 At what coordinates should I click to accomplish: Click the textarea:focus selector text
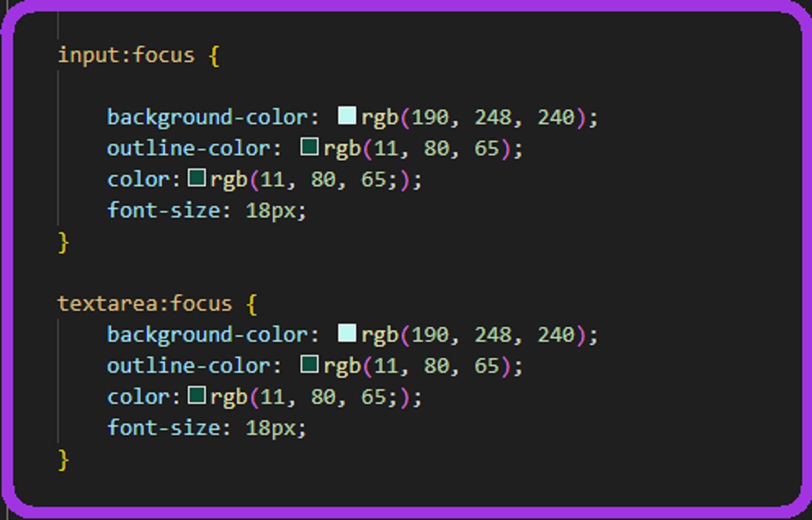pos(145,304)
